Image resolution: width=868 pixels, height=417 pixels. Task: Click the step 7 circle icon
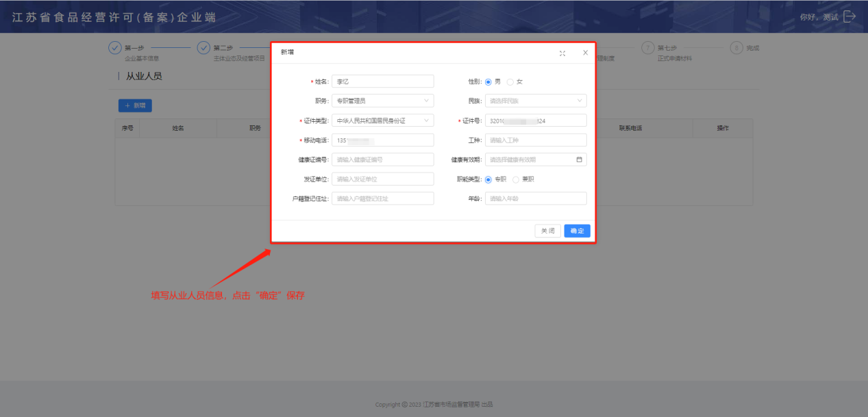pos(647,48)
